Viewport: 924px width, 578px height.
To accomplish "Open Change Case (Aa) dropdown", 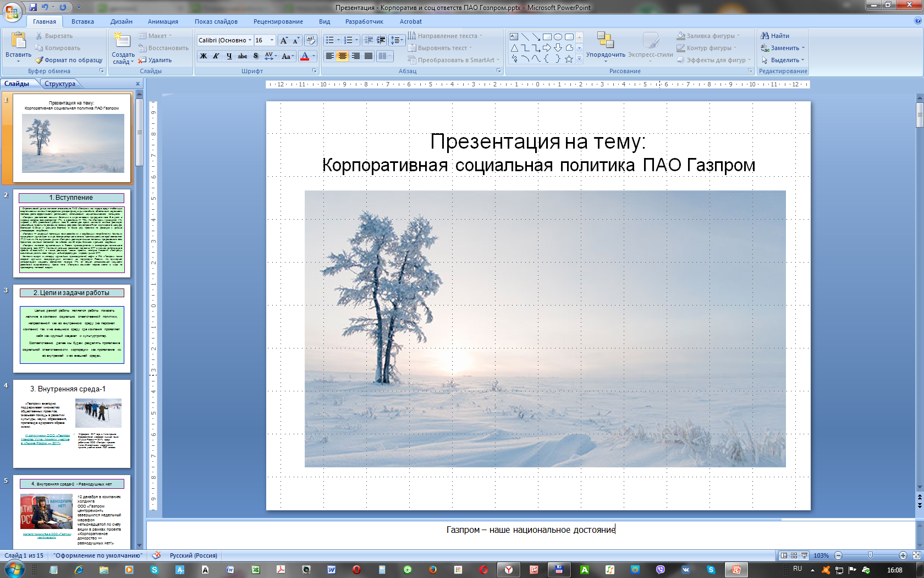I will click(x=288, y=56).
